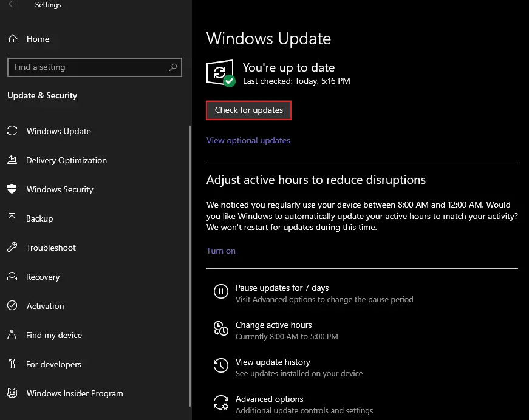This screenshot has height=420, width=529.
Task: Click the Update & Security heading
Action: click(x=42, y=96)
